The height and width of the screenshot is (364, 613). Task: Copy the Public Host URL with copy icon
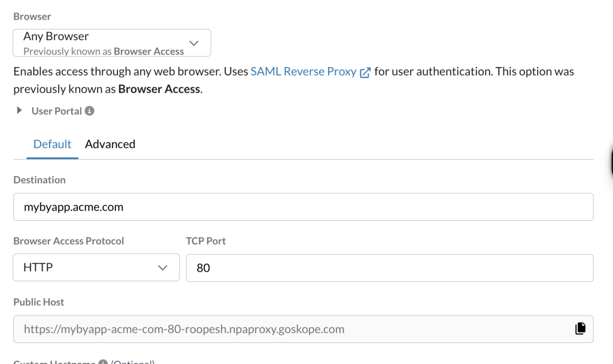point(581,329)
